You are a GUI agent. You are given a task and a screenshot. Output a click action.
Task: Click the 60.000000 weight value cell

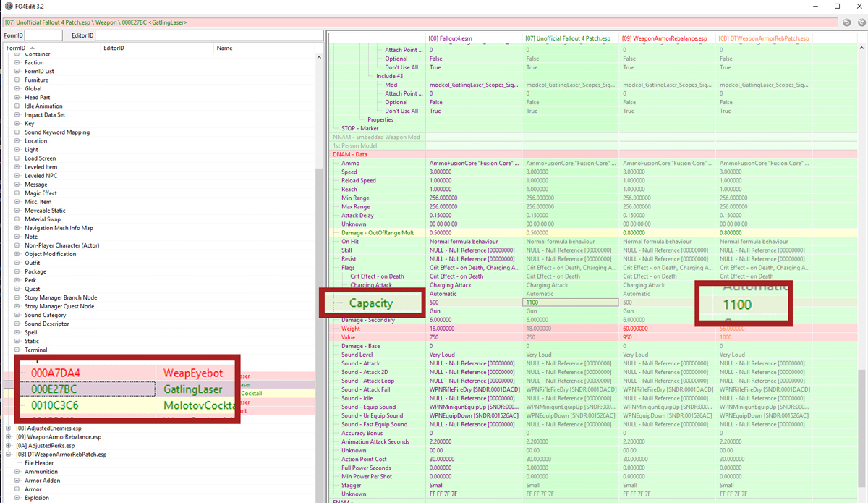[668, 329]
